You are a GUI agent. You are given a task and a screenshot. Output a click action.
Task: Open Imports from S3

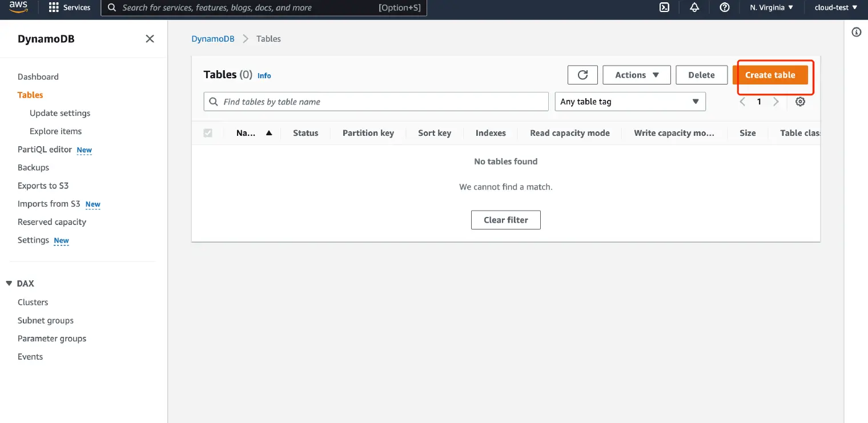49,204
